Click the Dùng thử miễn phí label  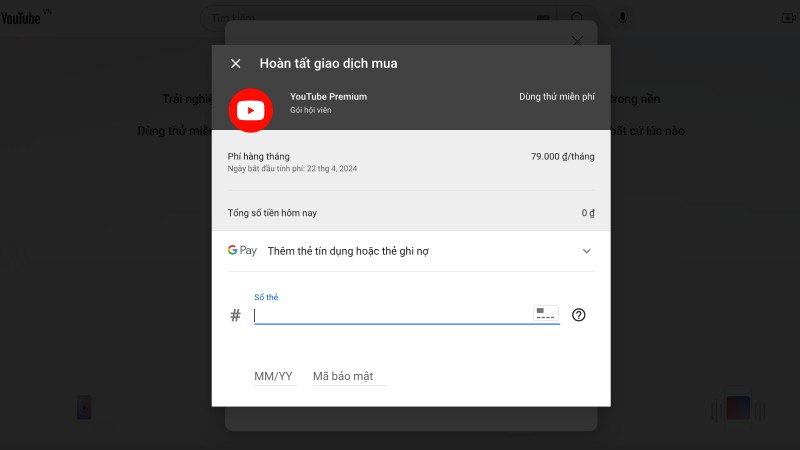pos(557,97)
